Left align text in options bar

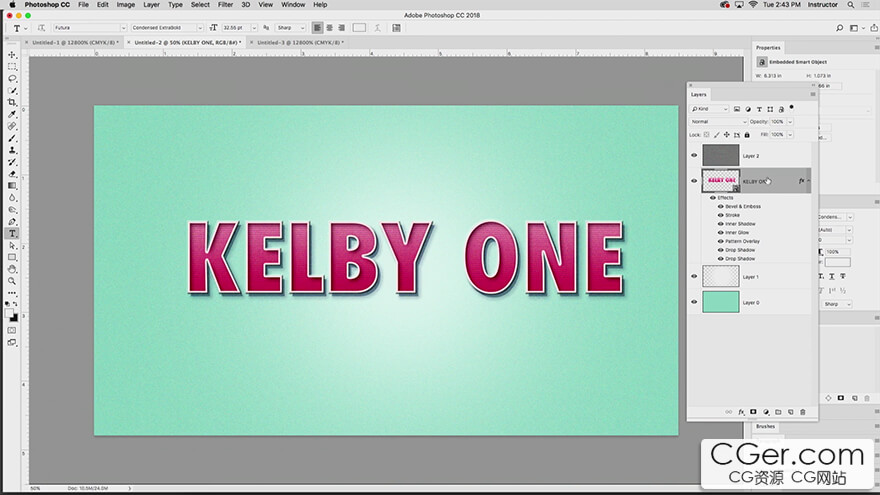click(318, 28)
